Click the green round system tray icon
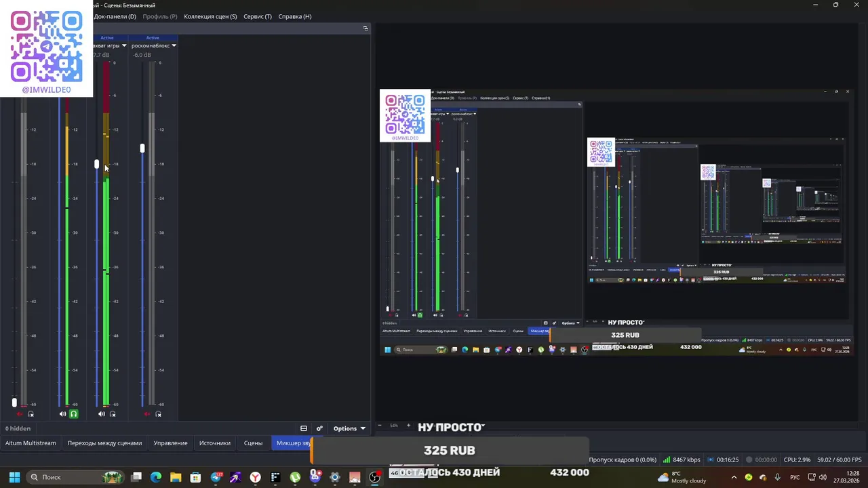 pos(749,477)
